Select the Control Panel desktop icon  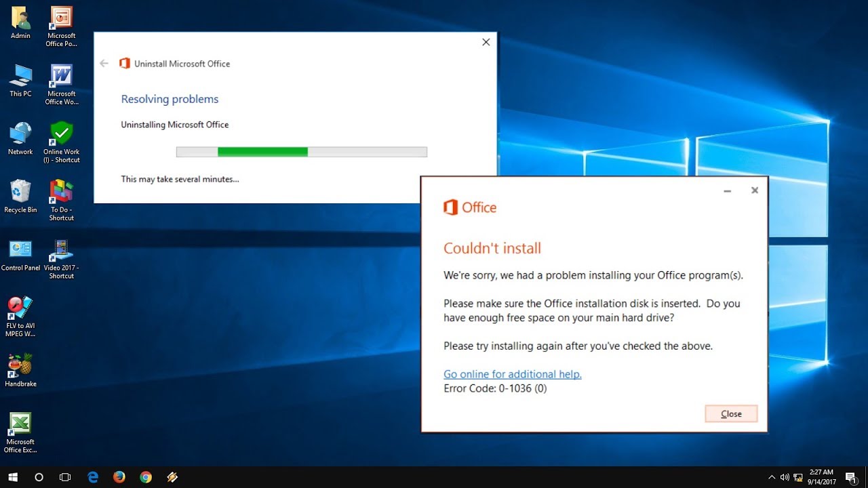[20, 255]
